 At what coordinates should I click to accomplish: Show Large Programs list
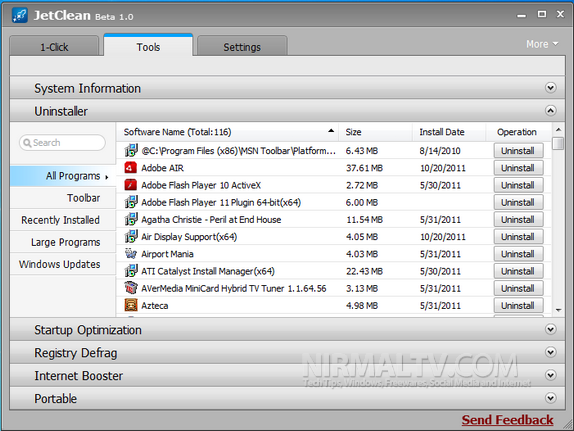pos(63,242)
